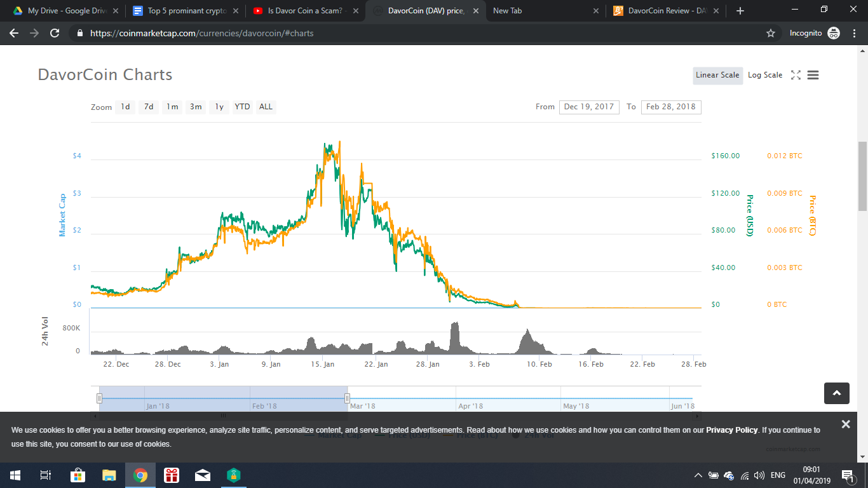Go back to the previous page
Image resolution: width=868 pixels, height=488 pixels.
tap(14, 33)
